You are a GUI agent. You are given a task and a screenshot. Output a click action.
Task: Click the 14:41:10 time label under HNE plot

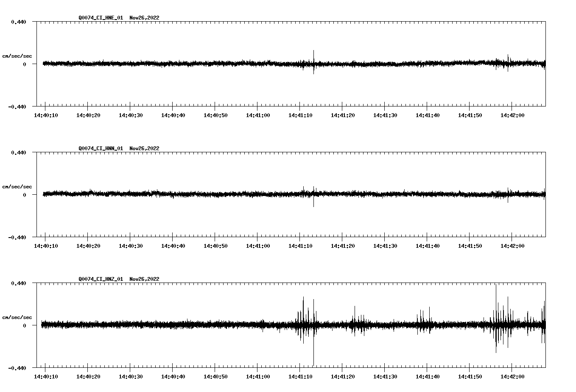300,115
